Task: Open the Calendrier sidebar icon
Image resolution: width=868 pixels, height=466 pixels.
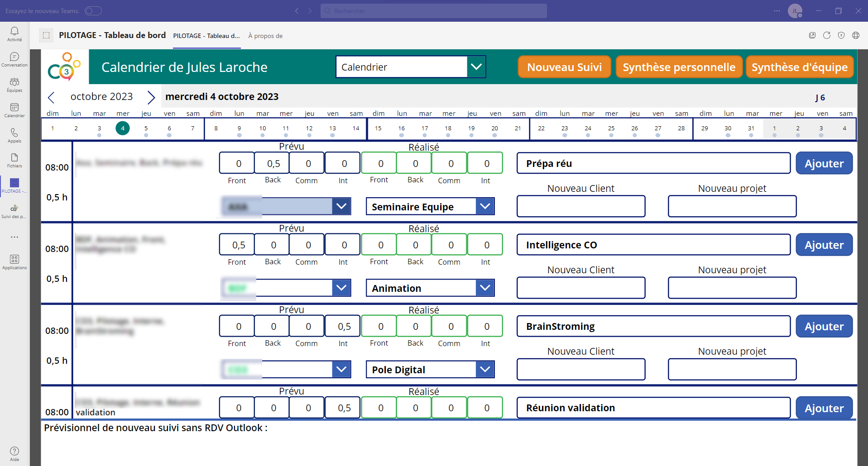Action: 14,109
